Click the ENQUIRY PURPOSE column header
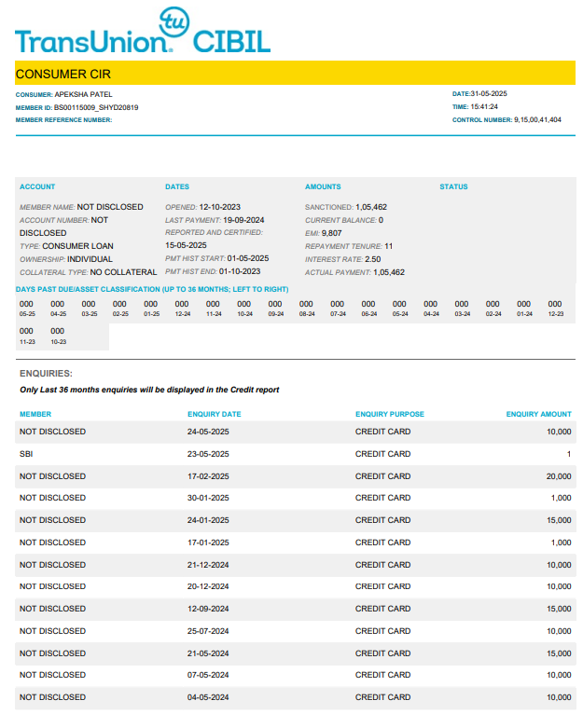The width and height of the screenshot is (583, 728). [389, 414]
